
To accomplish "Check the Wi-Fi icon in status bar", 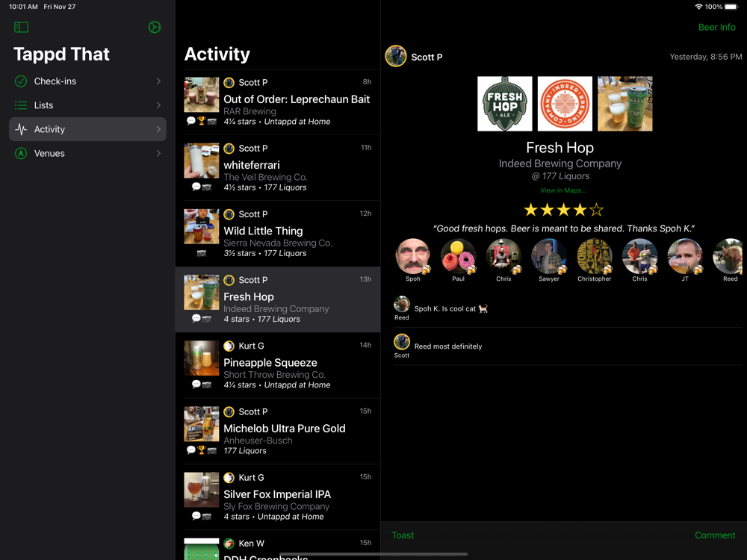I will 698,7.
